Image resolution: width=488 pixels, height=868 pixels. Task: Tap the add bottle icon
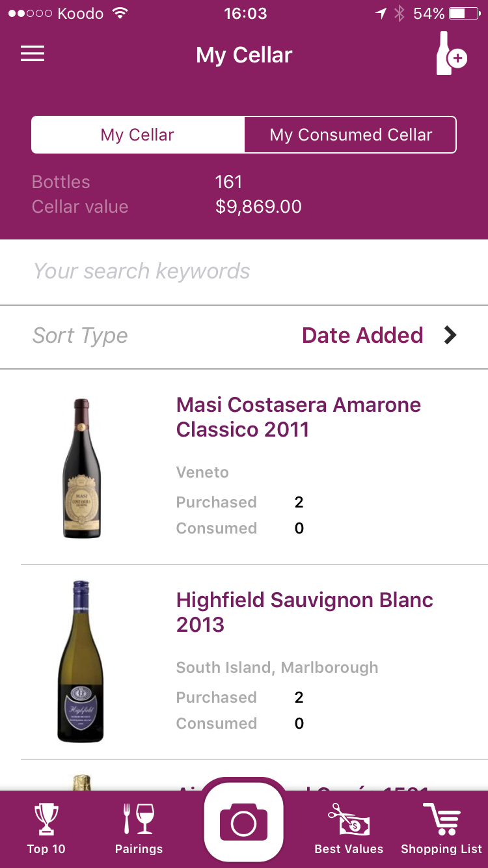(x=451, y=53)
